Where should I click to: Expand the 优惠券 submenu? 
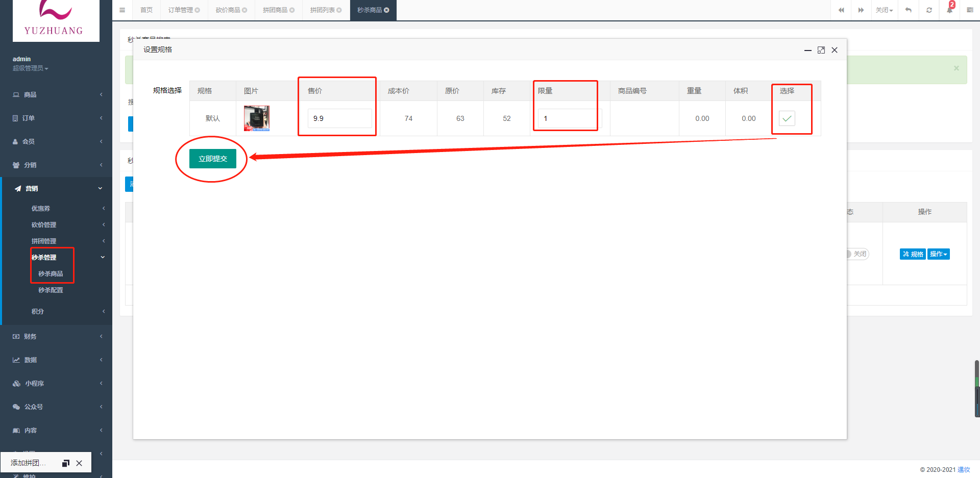pos(57,209)
